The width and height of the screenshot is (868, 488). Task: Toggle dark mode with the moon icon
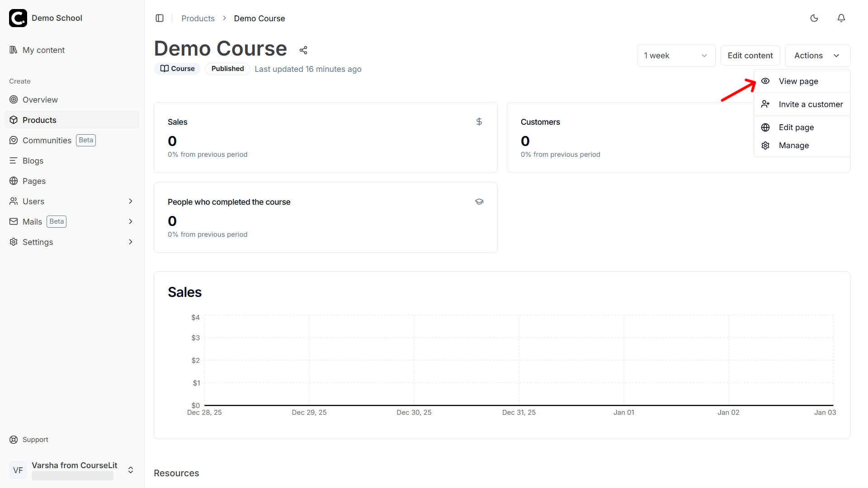coord(814,18)
